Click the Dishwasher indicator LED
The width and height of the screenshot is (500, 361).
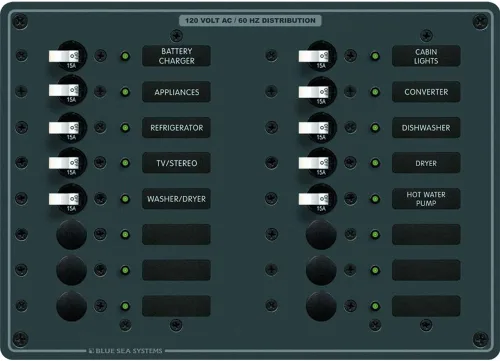click(x=375, y=128)
